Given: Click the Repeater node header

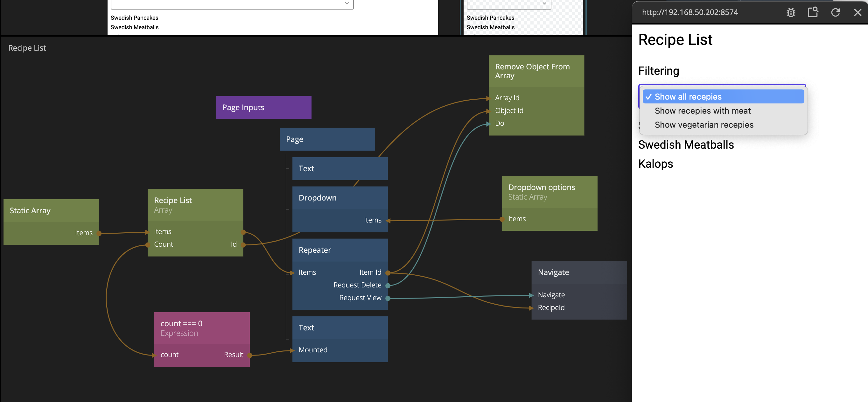Looking at the screenshot, I should (339, 250).
